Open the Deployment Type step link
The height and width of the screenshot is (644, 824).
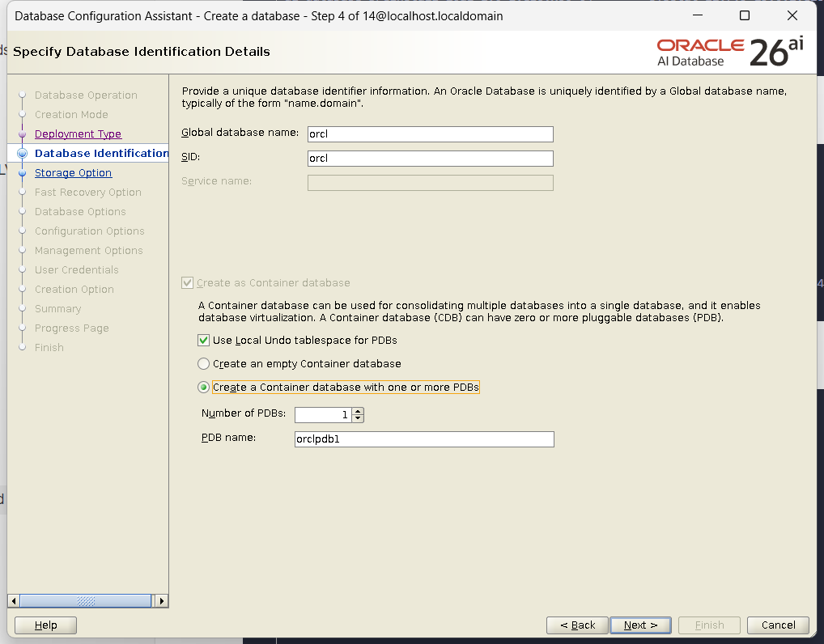coord(78,134)
